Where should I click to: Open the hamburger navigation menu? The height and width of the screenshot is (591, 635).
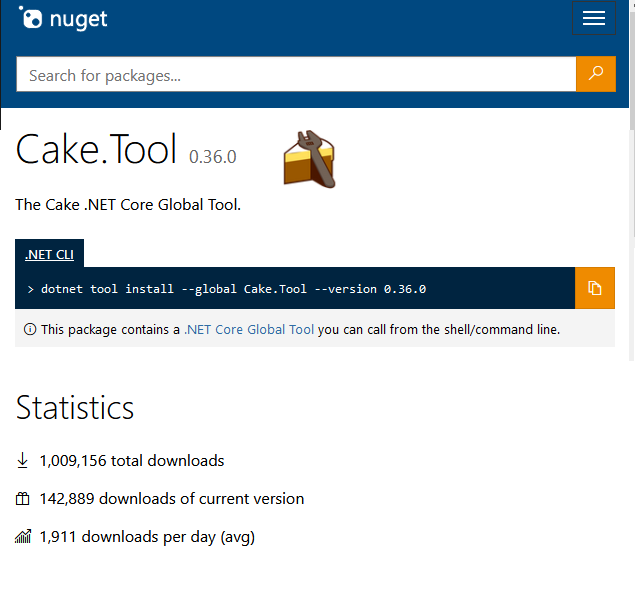594,18
